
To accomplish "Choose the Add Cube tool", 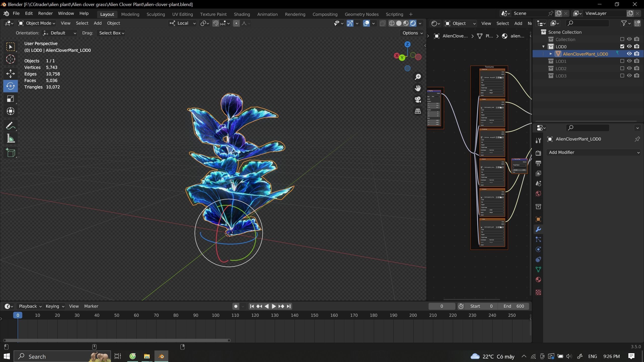I will coord(10,153).
